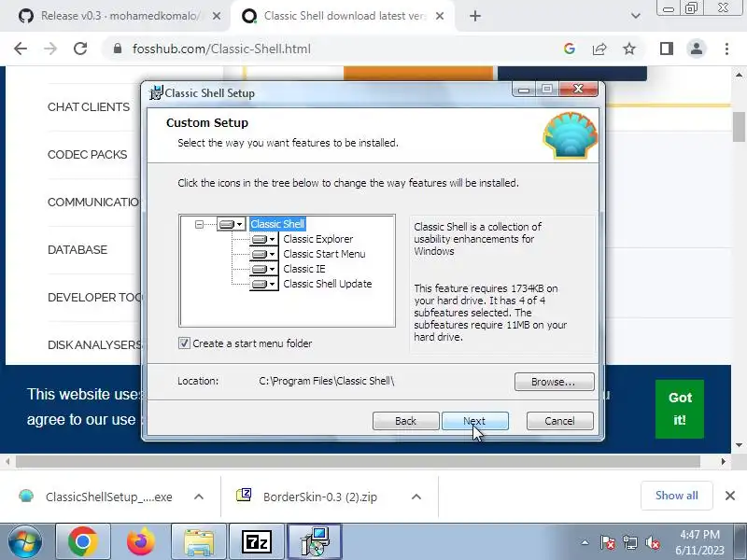This screenshot has width=747, height=560.
Task: Open CODEC PACKS category link
Action: coord(88,155)
